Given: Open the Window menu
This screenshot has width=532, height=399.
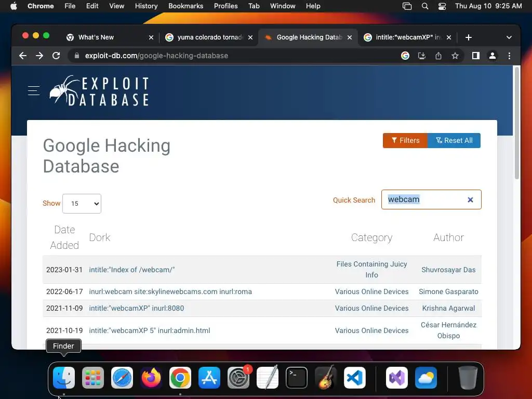Looking at the screenshot, I should click(283, 6).
